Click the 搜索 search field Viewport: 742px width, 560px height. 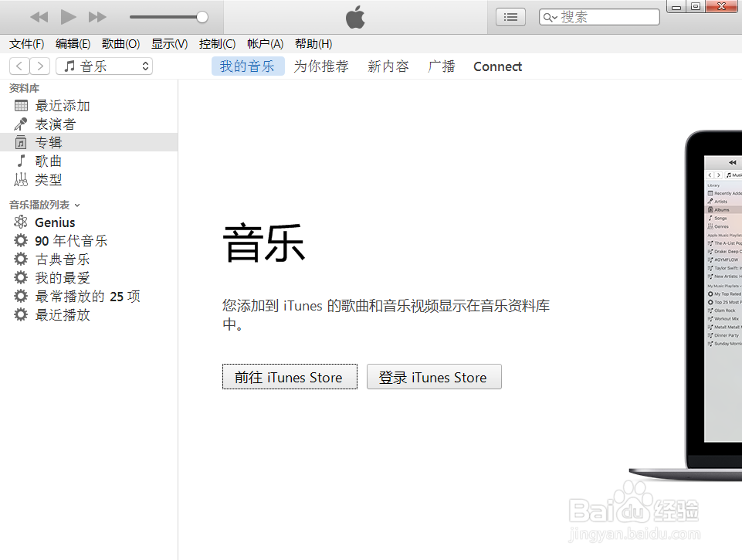pos(599,18)
